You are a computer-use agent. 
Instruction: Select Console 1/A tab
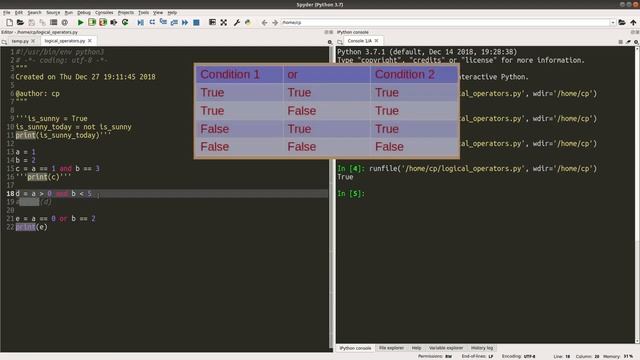[x=359, y=41]
